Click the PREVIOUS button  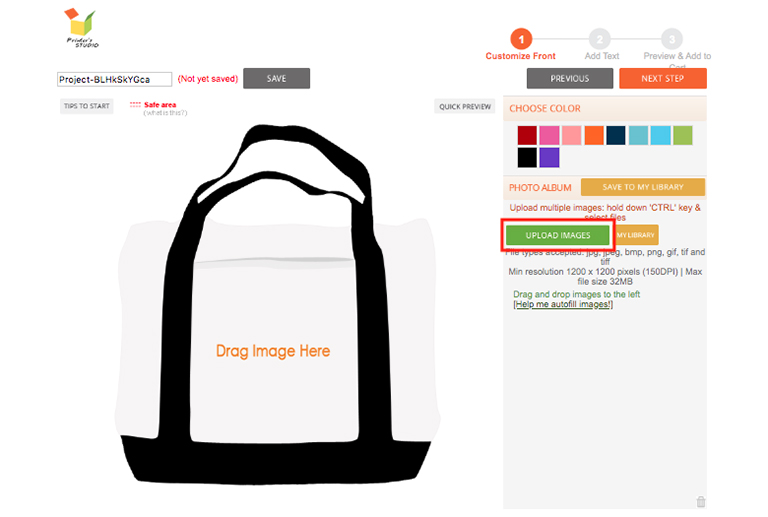click(570, 78)
